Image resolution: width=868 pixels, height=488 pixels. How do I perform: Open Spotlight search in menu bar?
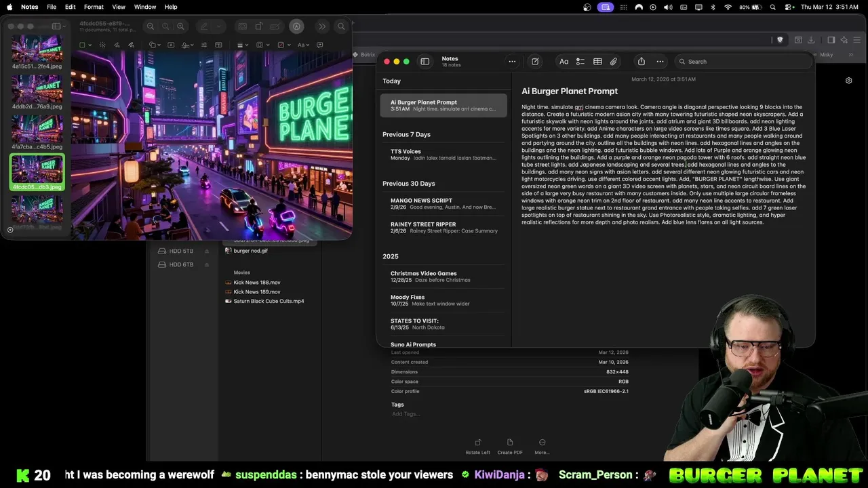point(772,7)
